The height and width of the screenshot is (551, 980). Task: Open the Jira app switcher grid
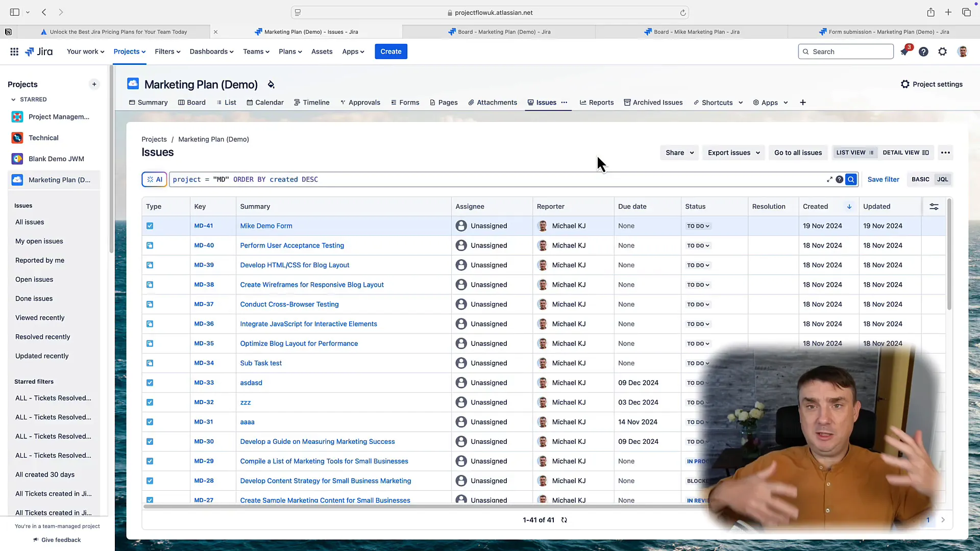(x=14, y=52)
